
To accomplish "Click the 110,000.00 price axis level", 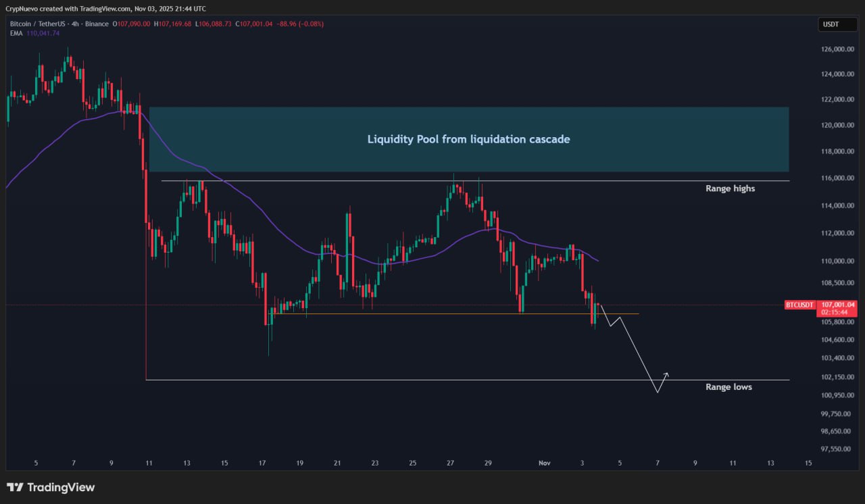I will click(x=837, y=261).
